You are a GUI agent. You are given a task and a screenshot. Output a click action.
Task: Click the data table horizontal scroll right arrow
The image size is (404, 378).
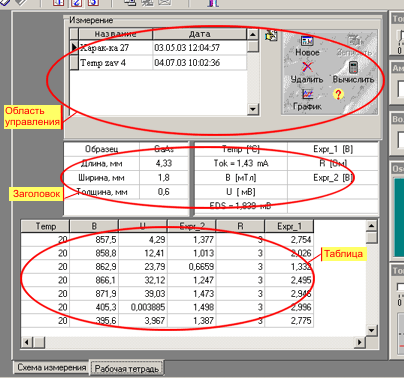coord(360,342)
